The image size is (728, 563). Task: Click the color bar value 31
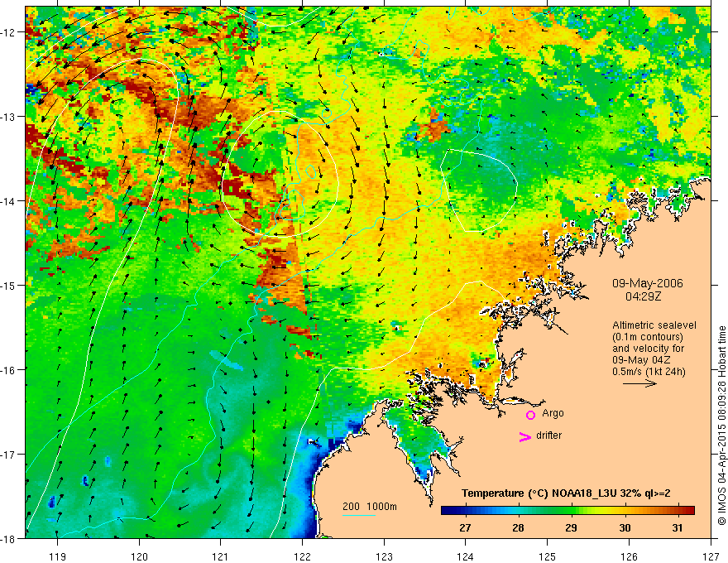tap(678, 527)
